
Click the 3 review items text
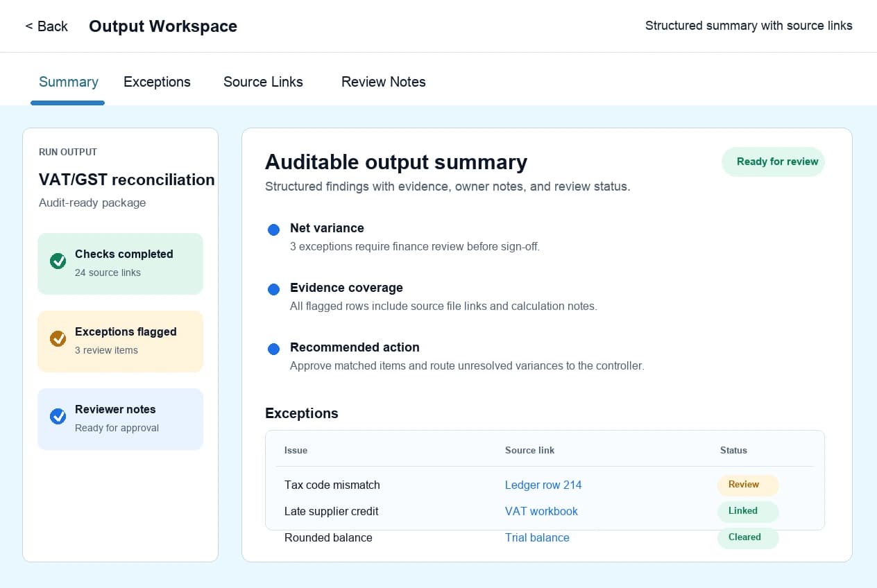[x=106, y=350]
